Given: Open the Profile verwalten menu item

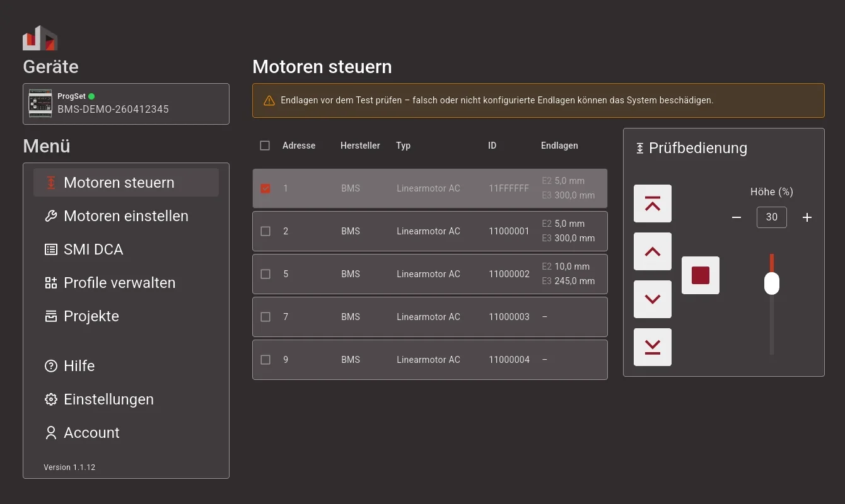Looking at the screenshot, I should point(126,283).
